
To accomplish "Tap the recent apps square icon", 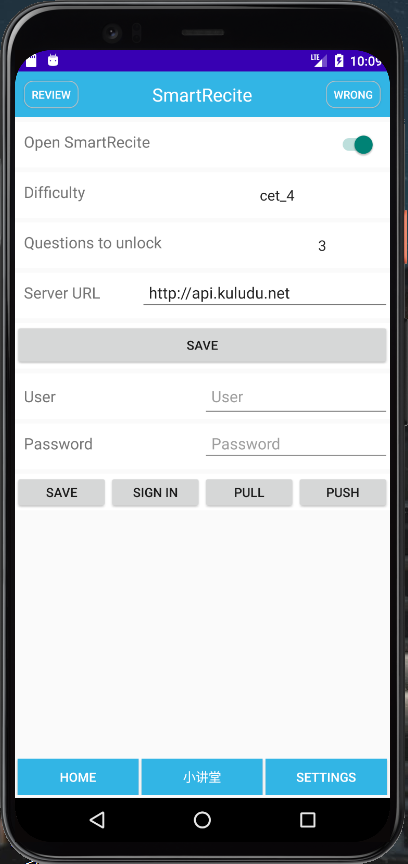I will click(308, 820).
